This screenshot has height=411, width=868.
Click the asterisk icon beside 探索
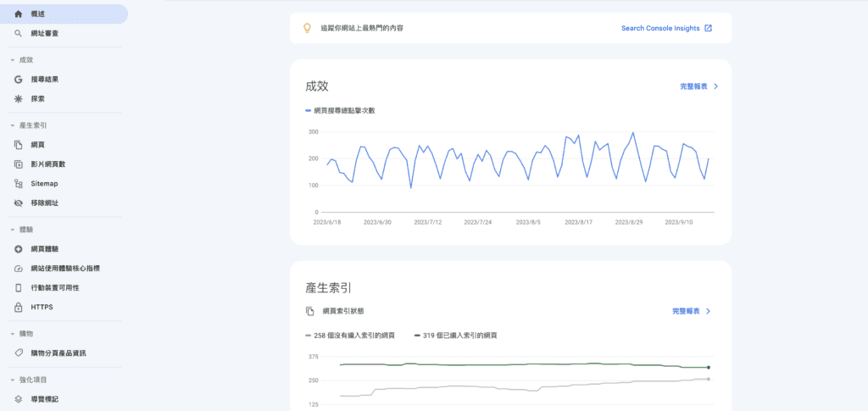click(19, 99)
